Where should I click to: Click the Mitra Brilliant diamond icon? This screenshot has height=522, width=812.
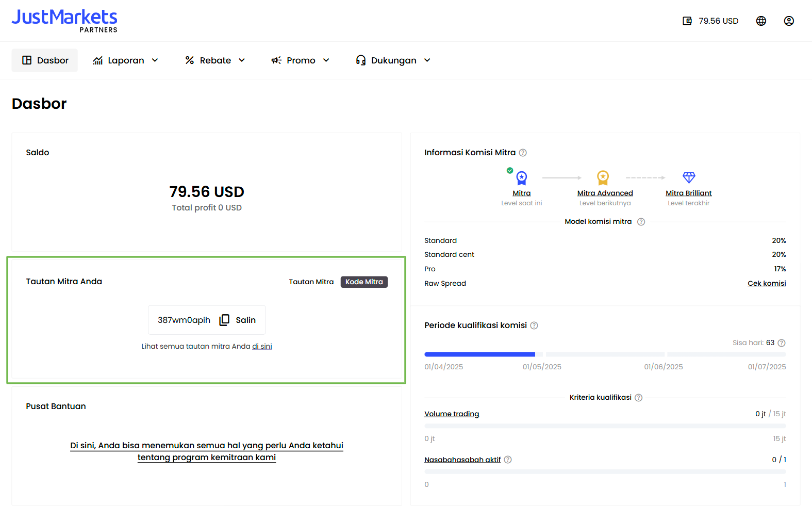point(689,177)
